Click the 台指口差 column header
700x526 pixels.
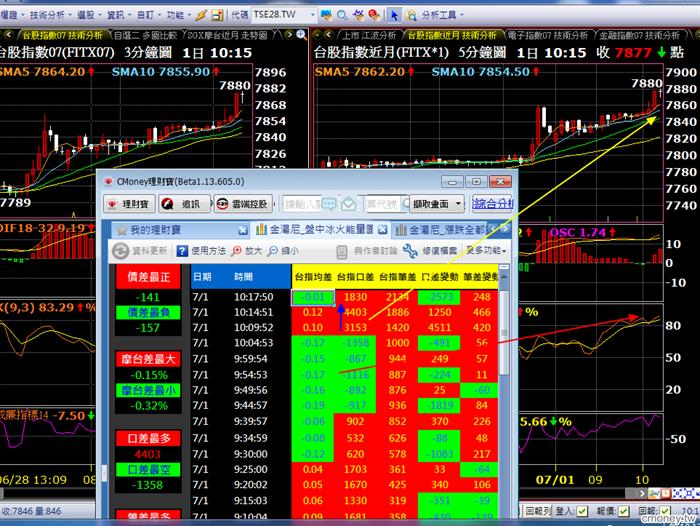point(355,277)
